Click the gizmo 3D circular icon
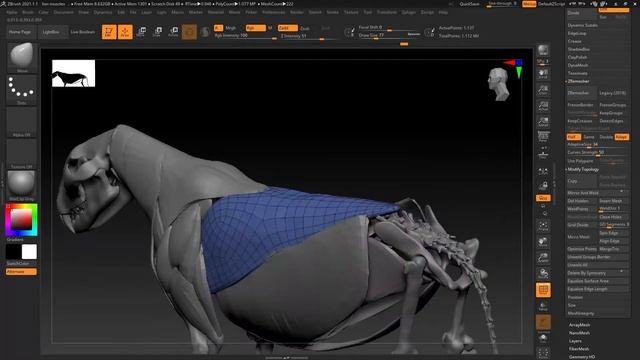Screen dimensions: 640x360 pyautogui.click(x=189, y=32)
